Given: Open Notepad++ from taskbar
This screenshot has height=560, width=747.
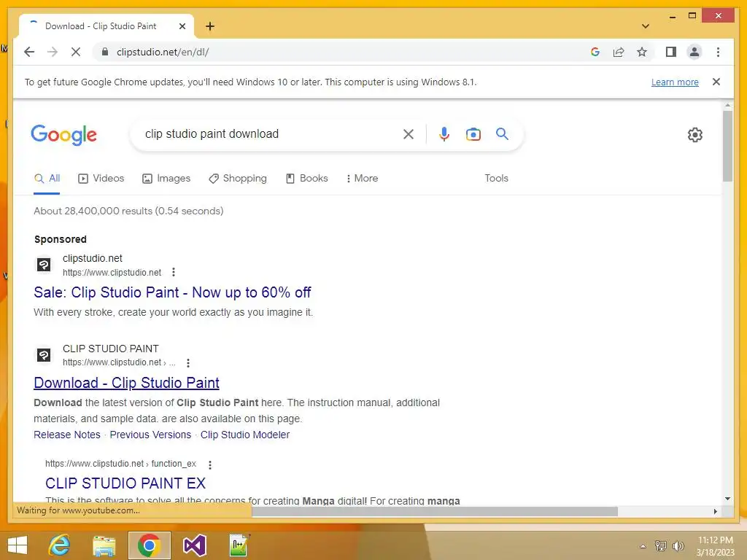Looking at the screenshot, I should tap(239, 545).
